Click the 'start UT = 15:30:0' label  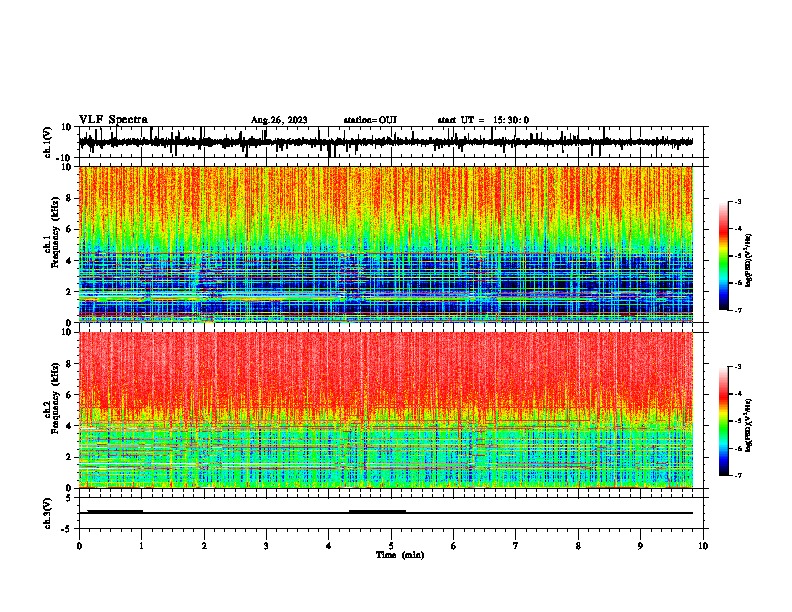[x=483, y=120]
